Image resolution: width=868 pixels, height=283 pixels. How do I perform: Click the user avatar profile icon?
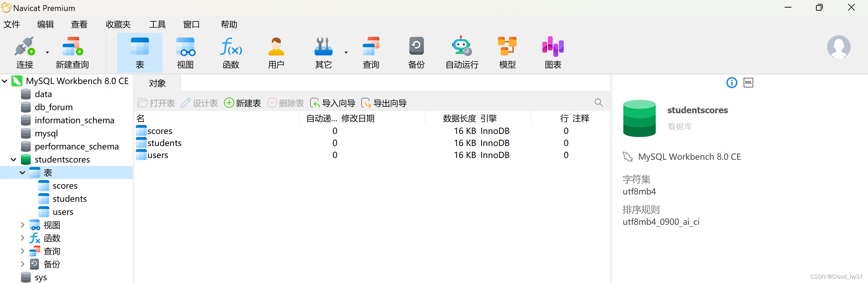839,47
